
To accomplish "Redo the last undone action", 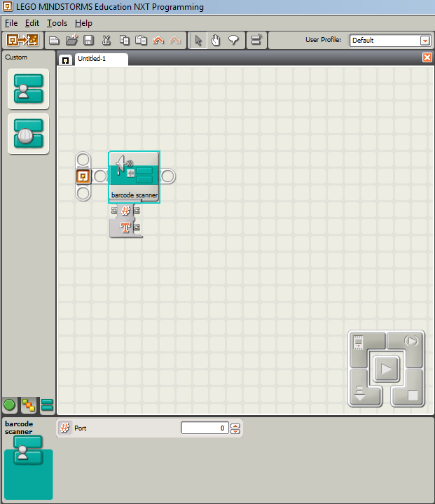I will [174, 41].
